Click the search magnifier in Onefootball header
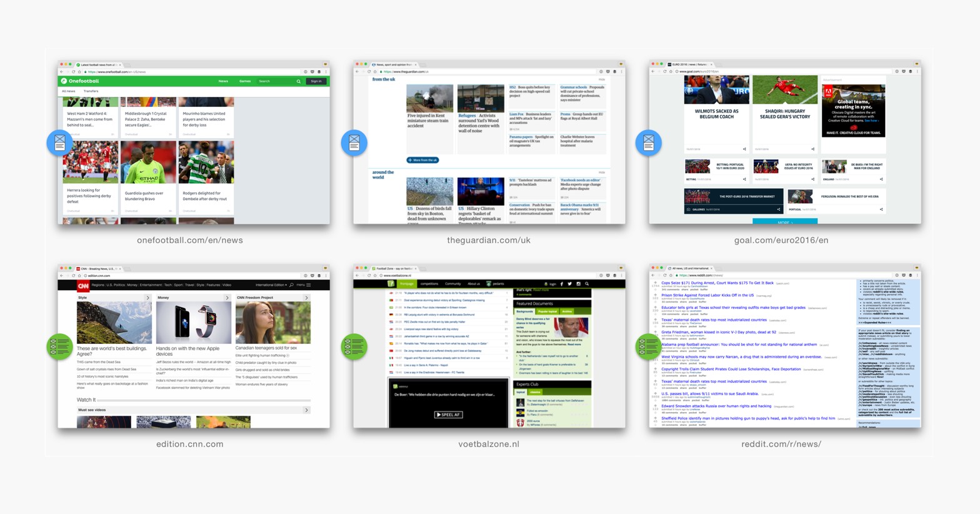This screenshot has height=514, width=980. pyautogui.click(x=299, y=81)
